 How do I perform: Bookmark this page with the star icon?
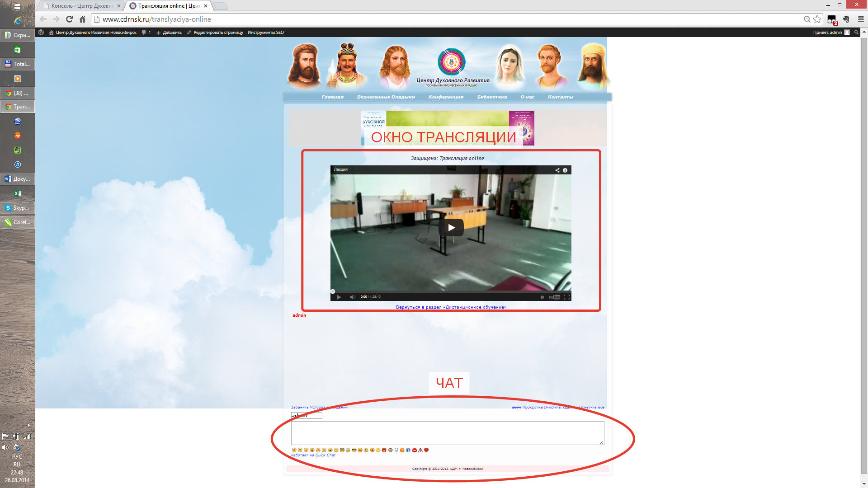point(817,19)
